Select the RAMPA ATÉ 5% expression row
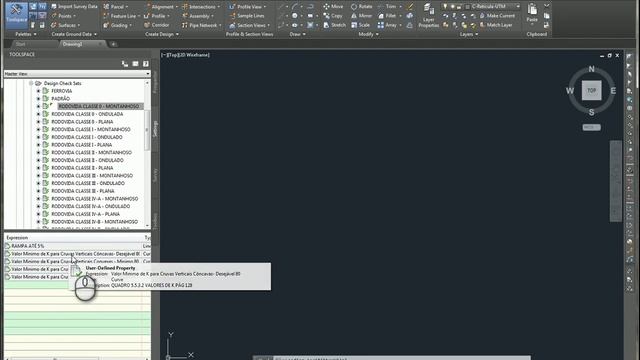The width and height of the screenshot is (640, 360). pyautogui.click(x=77, y=246)
